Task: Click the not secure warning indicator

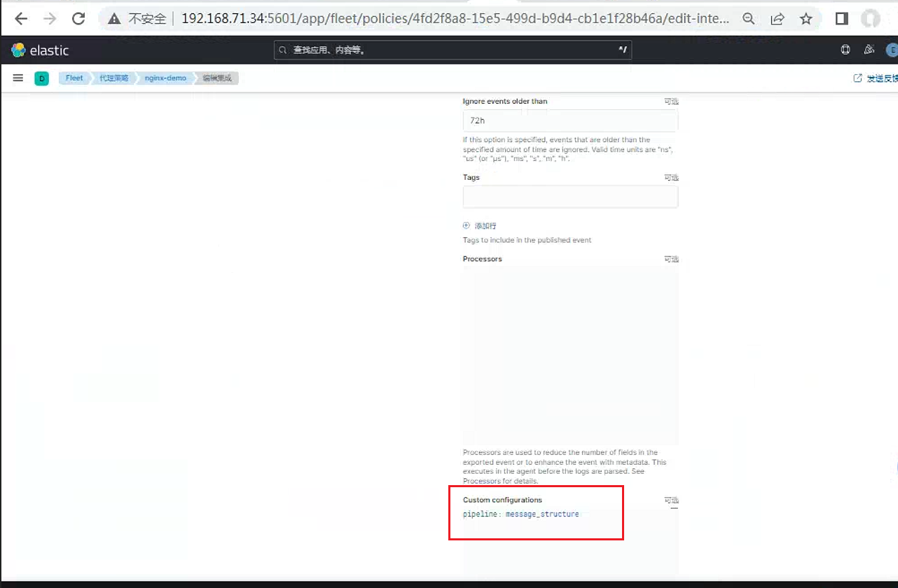Action: pyautogui.click(x=137, y=19)
